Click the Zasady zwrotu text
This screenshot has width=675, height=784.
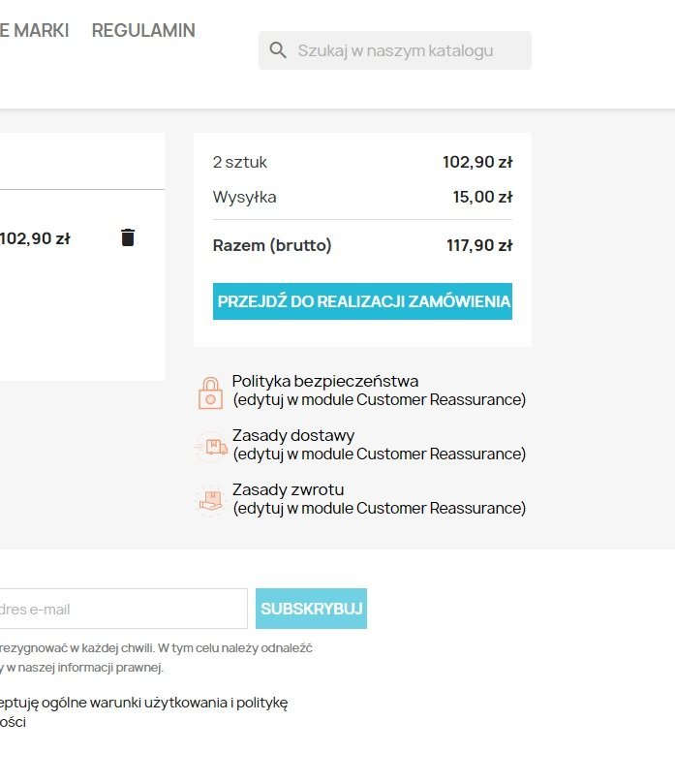click(x=289, y=489)
